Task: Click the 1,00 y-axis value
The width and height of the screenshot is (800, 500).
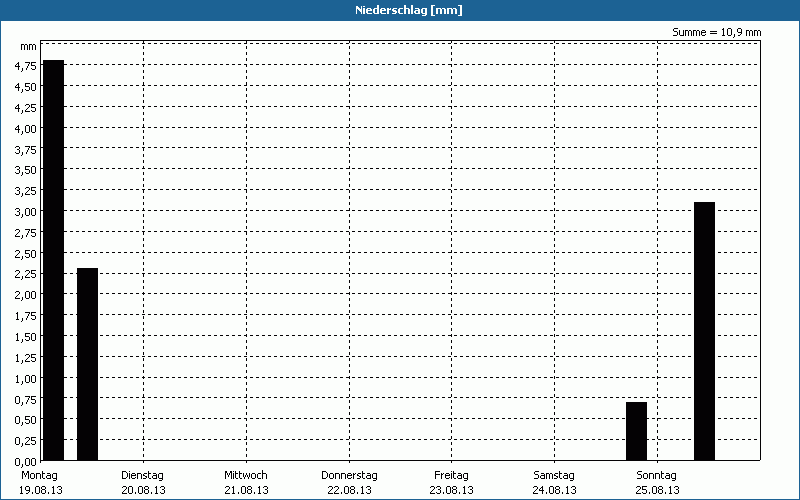Action: pos(26,379)
